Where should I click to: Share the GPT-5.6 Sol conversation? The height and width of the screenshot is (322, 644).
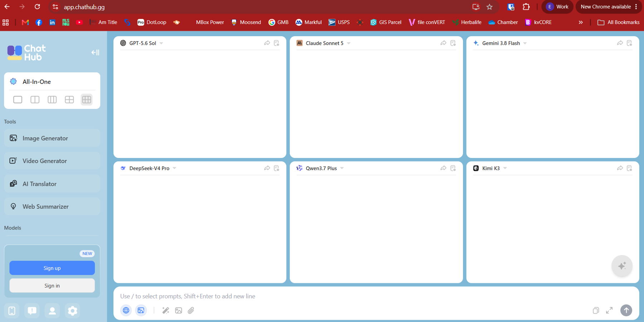point(267,43)
